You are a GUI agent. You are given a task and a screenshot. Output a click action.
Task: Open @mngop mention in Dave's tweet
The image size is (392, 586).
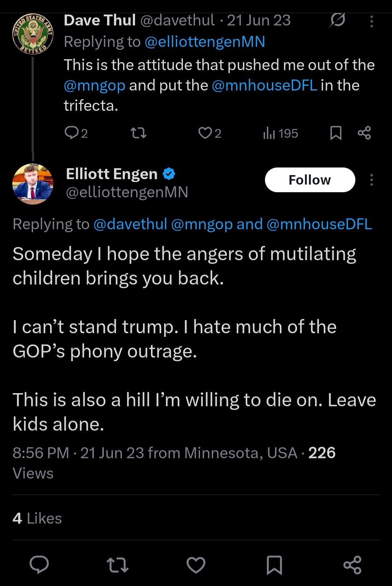coord(95,85)
